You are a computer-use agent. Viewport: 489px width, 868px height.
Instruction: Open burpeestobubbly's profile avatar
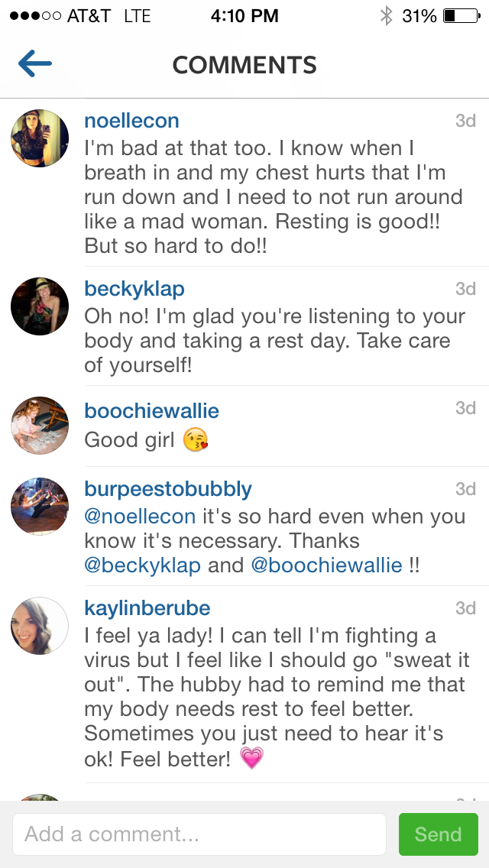[x=40, y=507]
